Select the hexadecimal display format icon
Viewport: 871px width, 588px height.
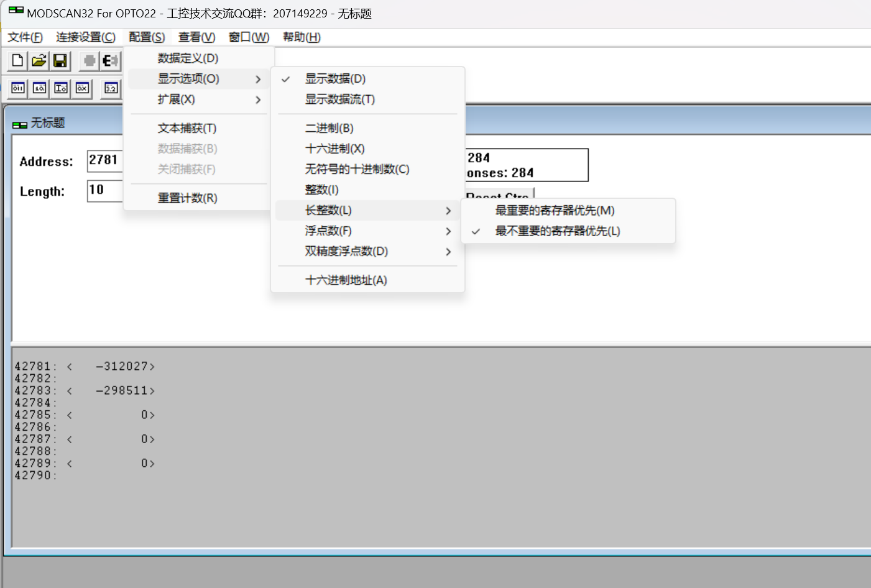[x=82, y=88]
